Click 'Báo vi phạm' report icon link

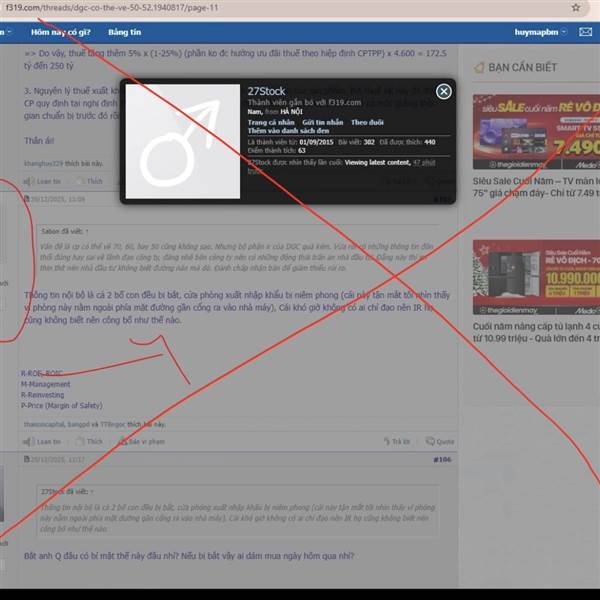pyautogui.click(x=142, y=442)
